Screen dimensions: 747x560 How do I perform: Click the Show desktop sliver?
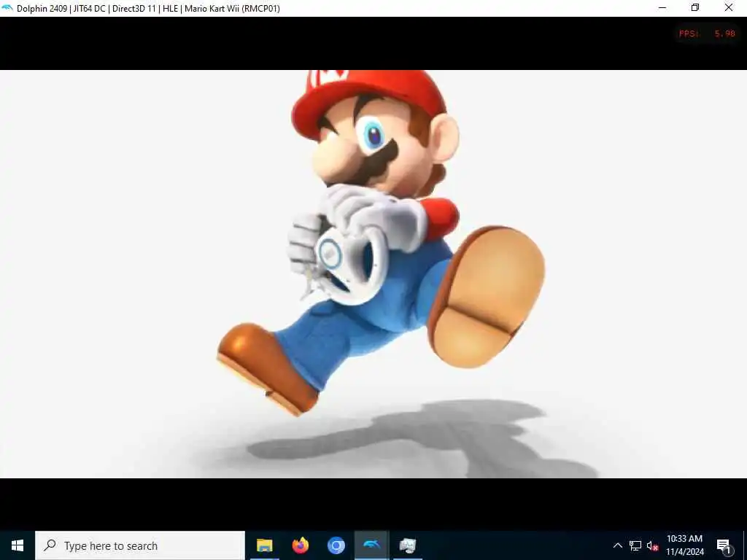(745, 545)
